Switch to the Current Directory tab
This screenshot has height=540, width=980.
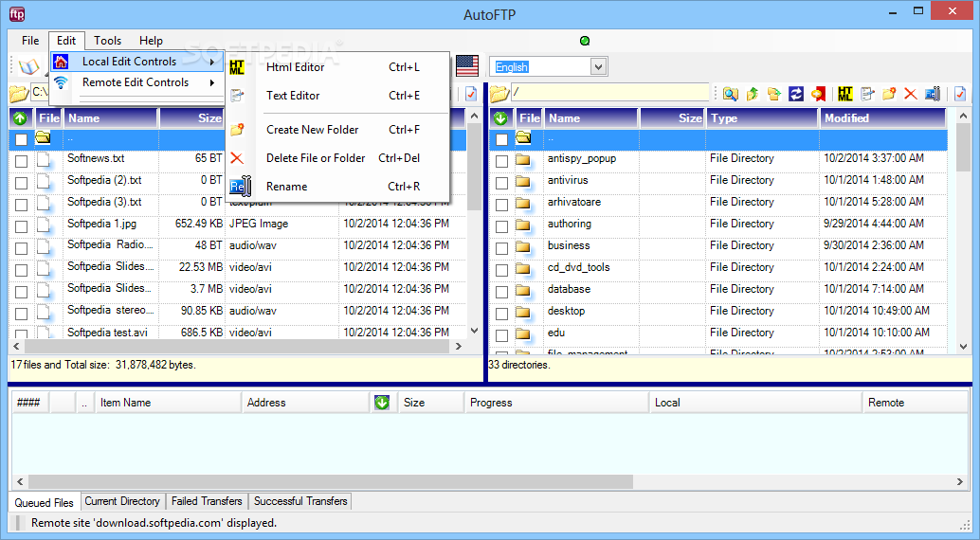[x=122, y=501]
